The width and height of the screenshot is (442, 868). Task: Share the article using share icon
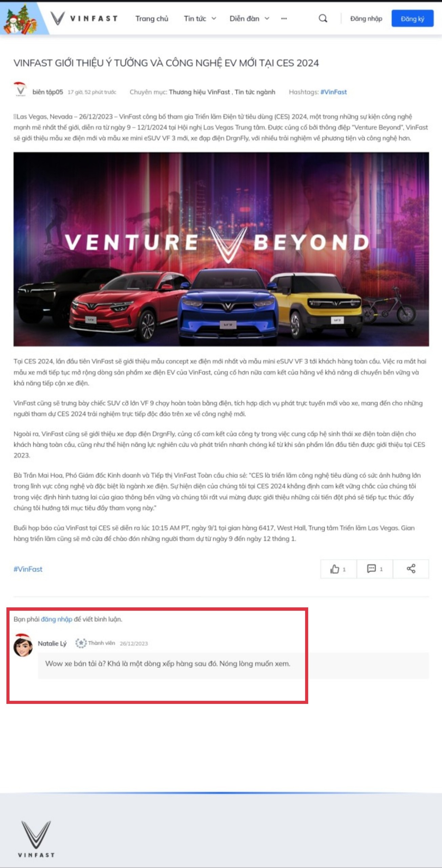click(411, 569)
